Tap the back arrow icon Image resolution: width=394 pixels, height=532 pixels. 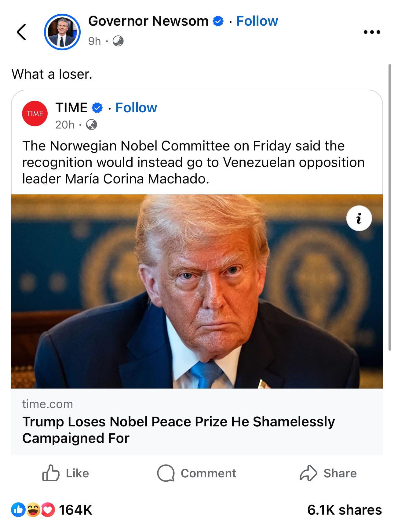tap(21, 32)
